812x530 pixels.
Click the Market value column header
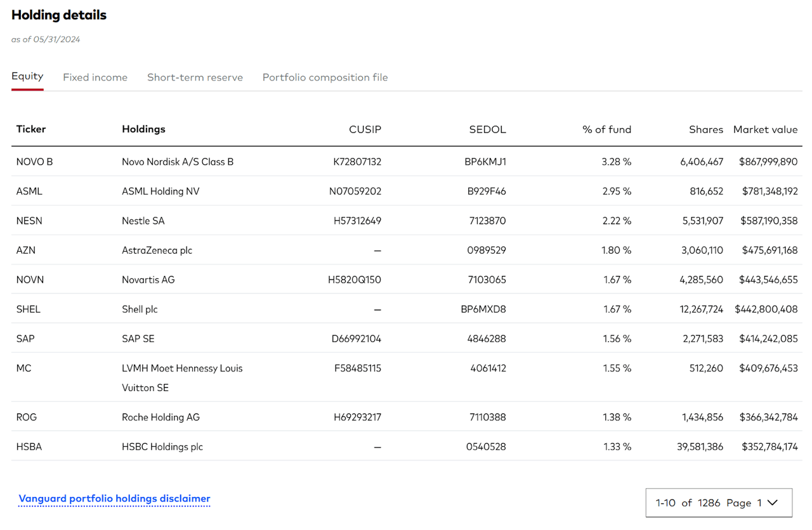(766, 129)
